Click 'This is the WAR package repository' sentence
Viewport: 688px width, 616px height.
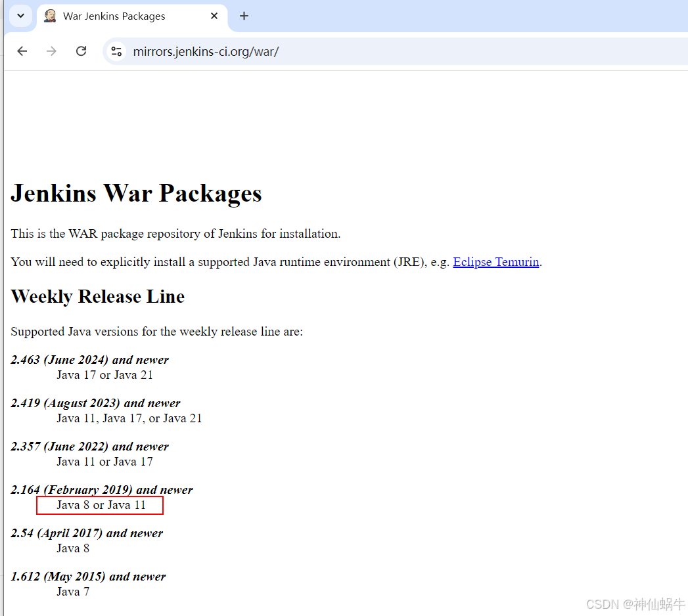point(175,234)
